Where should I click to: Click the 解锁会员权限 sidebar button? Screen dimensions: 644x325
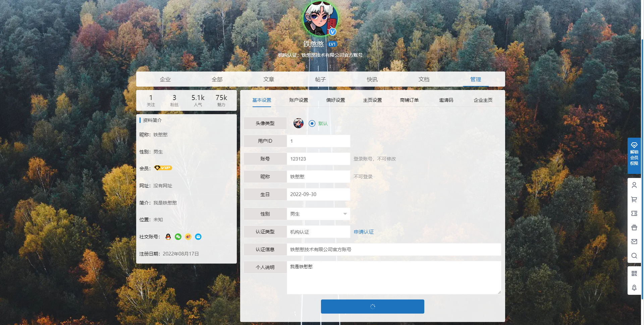coord(634,156)
